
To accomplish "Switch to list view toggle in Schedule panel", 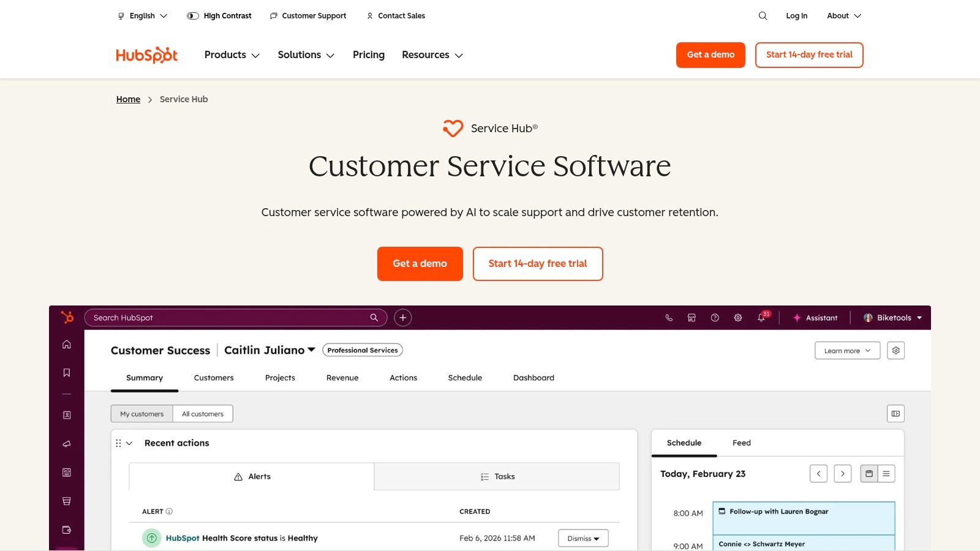I will tap(886, 474).
